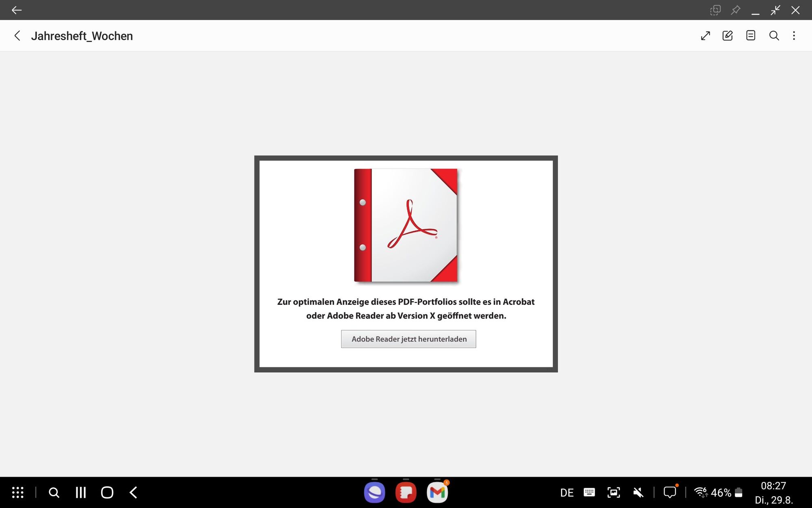Viewport: 812px width, 508px height.
Task: Open the apps grid in the taskbar
Action: pos(18,493)
